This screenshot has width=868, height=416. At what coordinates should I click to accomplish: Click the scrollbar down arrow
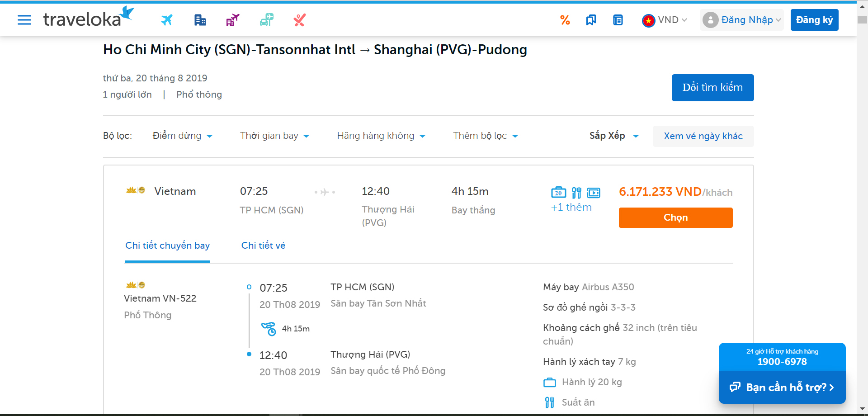[x=862, y=409]
